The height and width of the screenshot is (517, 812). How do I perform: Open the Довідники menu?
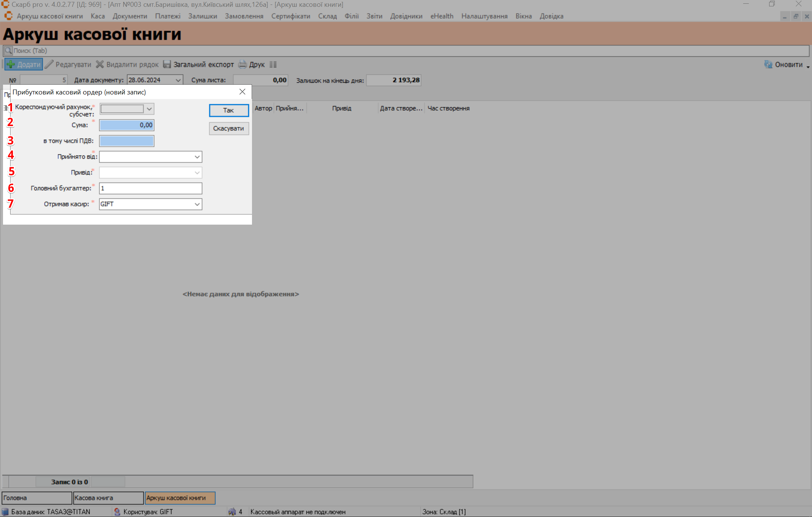click(406, 16)
